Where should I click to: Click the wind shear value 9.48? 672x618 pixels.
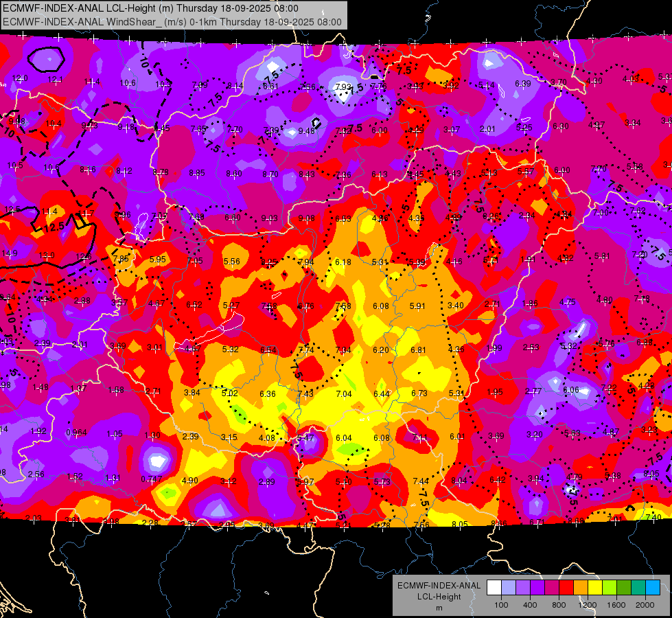[306, 130]
